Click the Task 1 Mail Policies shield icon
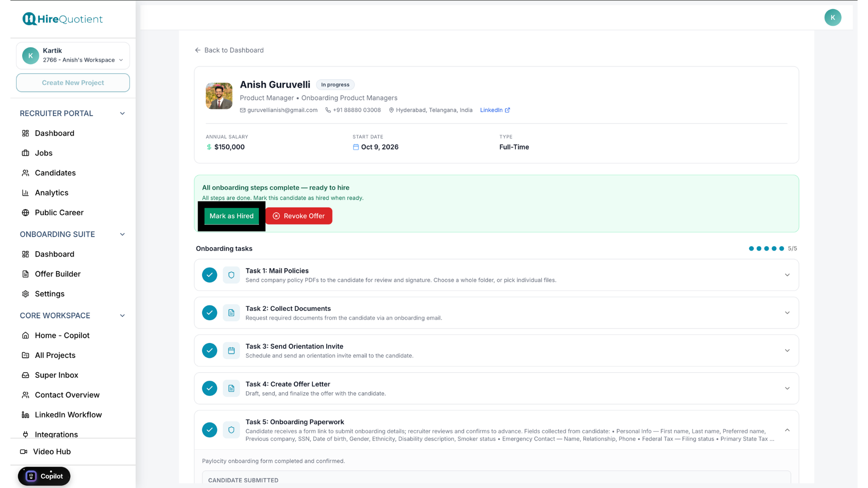 (231, 275)
